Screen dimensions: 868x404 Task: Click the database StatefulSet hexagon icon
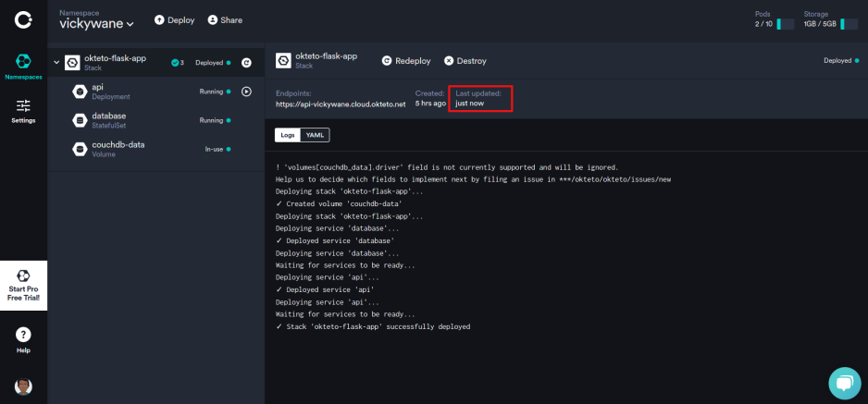point(80,120)
